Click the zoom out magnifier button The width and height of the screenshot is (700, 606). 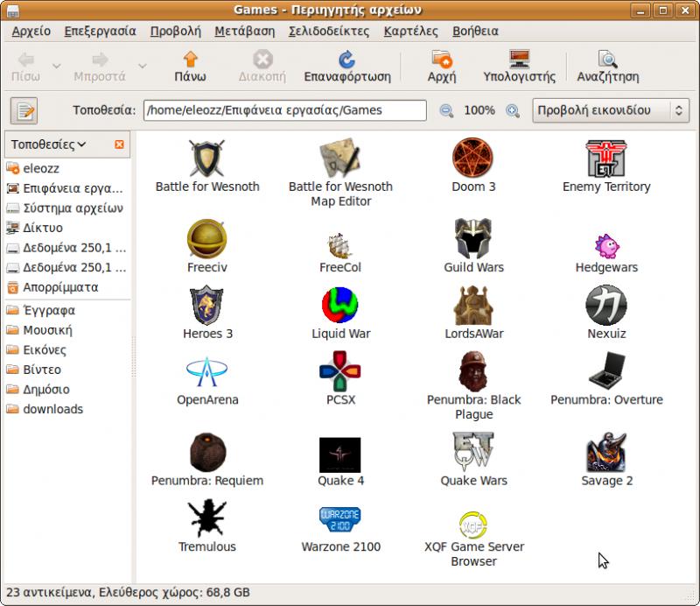click(446, 110)
